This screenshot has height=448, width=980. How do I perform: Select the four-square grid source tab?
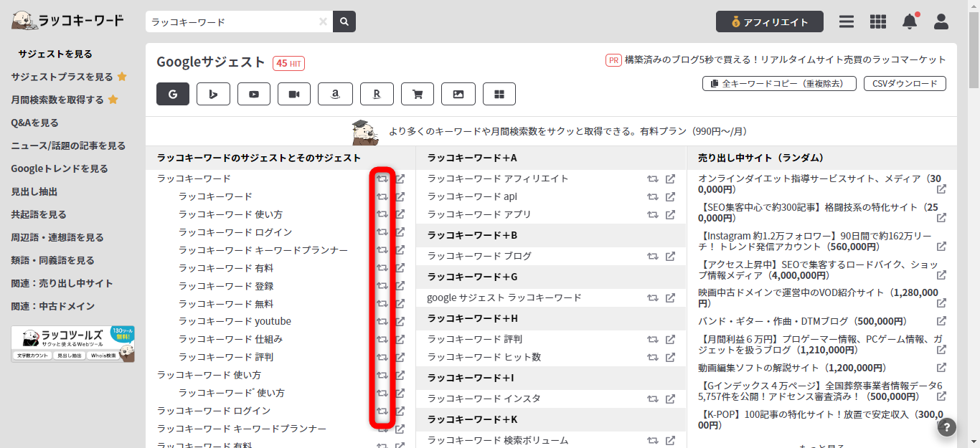tap(499, 94)
